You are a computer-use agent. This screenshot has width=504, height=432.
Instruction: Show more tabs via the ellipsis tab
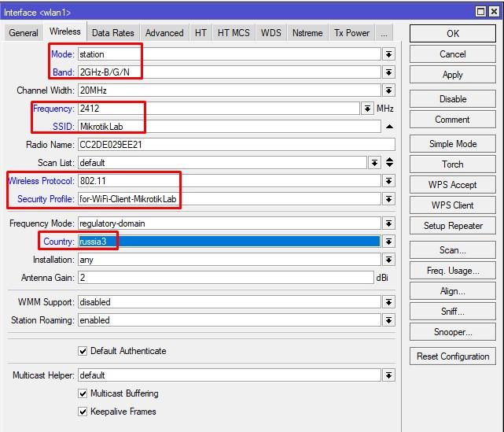(x=384, y=33)
